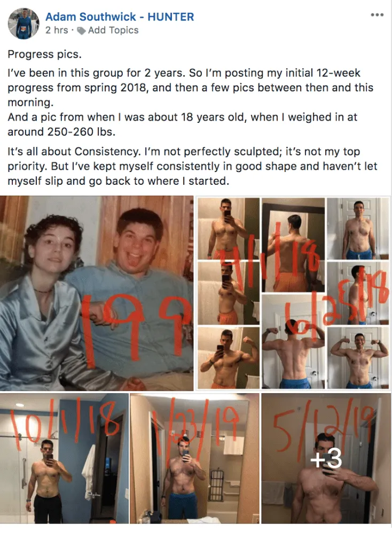Open the side-profile photo marked 6/25/18

(358, 293)
